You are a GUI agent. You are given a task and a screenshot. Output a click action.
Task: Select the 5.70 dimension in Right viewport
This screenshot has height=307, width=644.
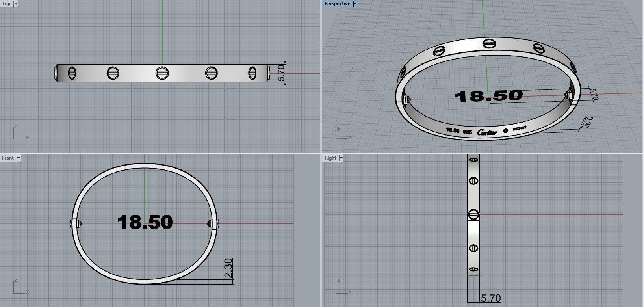click(491, 298)
